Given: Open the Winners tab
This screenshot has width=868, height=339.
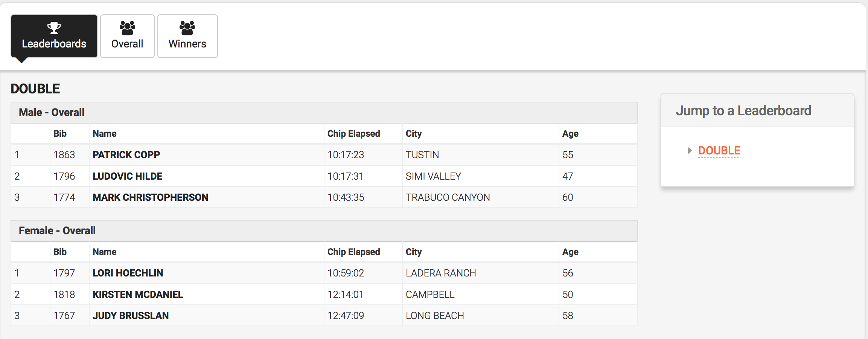Looking at the screenshot, I should pos(187,37).
